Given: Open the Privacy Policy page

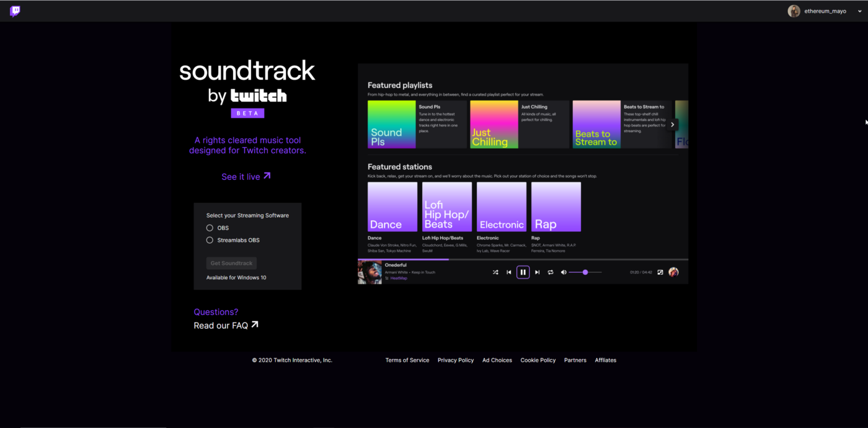Looking at the screenshot, I should (x=456, y=360).
